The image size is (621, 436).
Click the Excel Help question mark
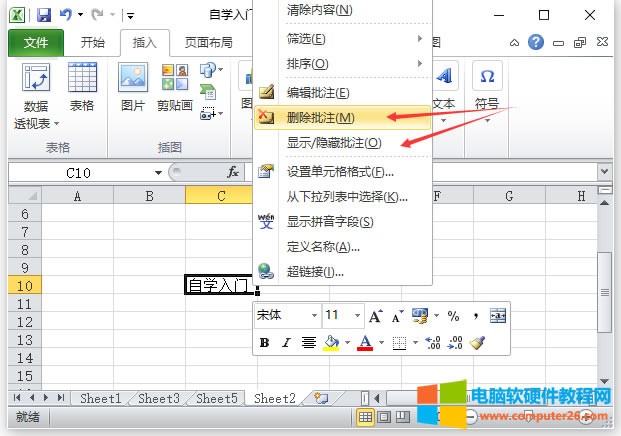tap(535, 42)
